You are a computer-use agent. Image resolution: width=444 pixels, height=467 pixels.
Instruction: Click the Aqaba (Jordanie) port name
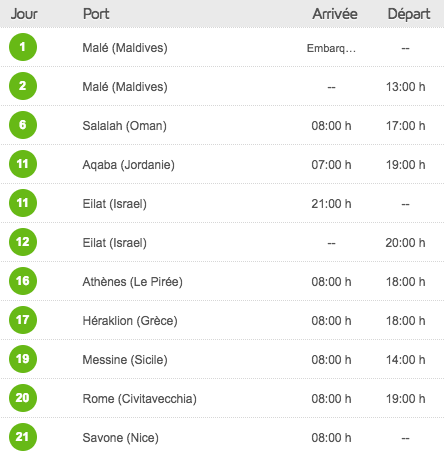click(129, 165)
